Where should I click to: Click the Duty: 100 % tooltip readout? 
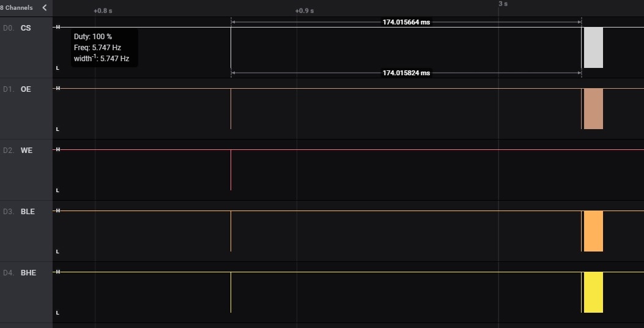tap(93, 37)
